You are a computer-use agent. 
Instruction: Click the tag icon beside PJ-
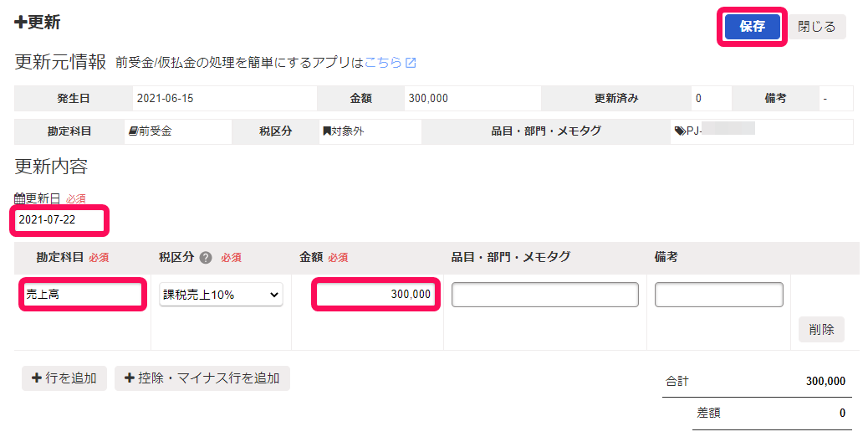(x=680, y=131)
